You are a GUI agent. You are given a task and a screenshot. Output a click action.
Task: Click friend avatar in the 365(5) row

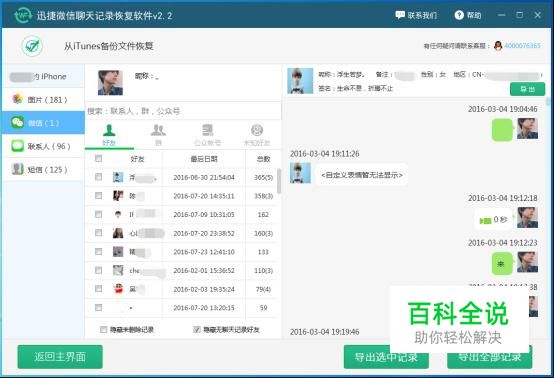pos(118,177)
